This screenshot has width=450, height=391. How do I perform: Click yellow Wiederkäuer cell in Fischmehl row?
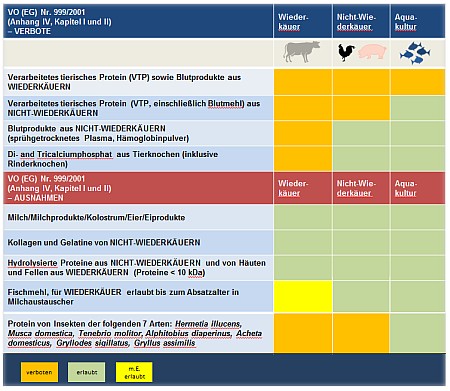pyautogui.click(x=303, y=296)
